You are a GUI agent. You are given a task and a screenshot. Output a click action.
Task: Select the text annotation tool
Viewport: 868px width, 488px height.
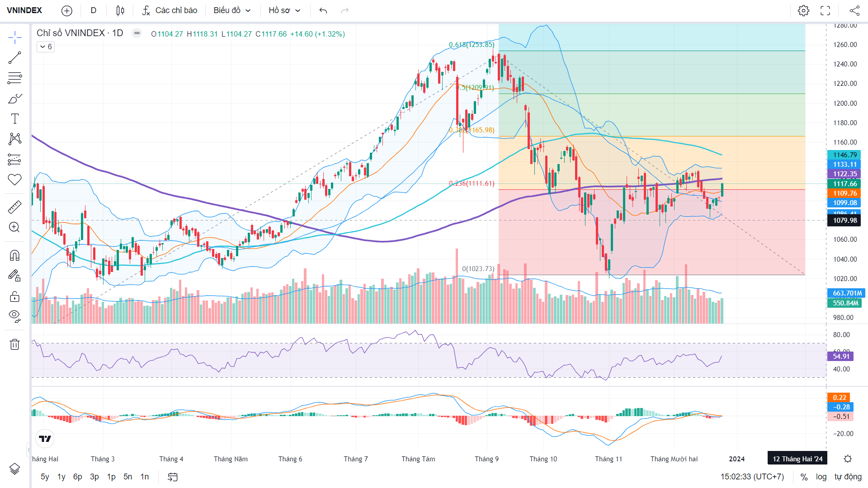[14, 119]
